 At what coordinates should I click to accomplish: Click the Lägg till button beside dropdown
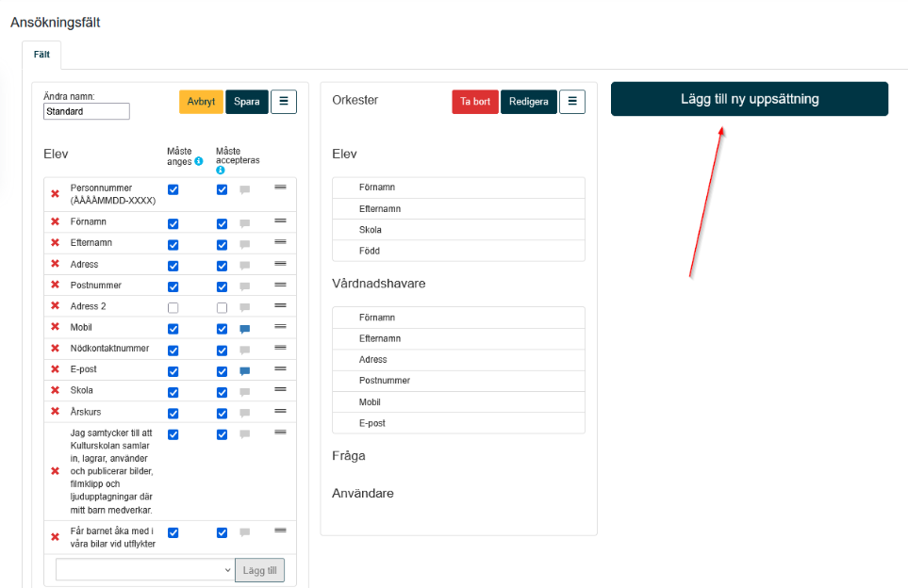click(259, 570)
